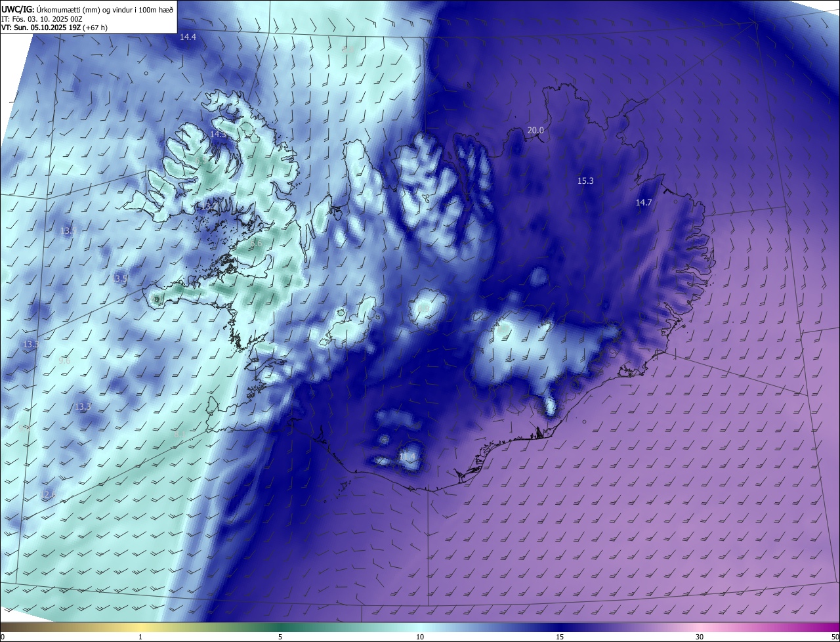
Task: Click the 14.4 value label on the map
Action: 188,37
